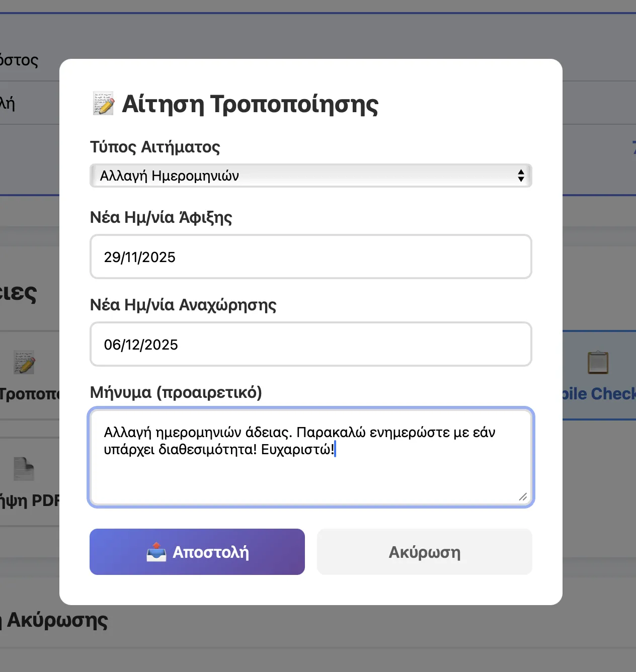636x672 pixels.
Task: Click the Νέα Ημ/νία Αναχώρησης date field
Action: 310,344
